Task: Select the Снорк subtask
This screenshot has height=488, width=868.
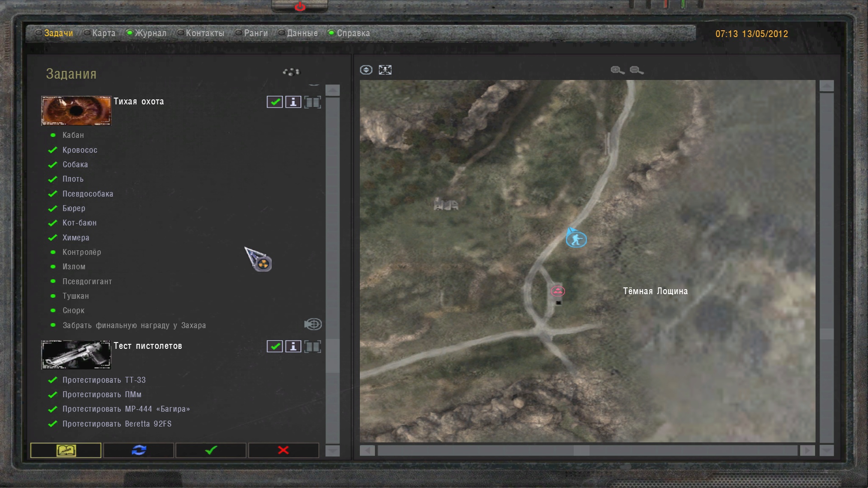Action: coord(73,310)
